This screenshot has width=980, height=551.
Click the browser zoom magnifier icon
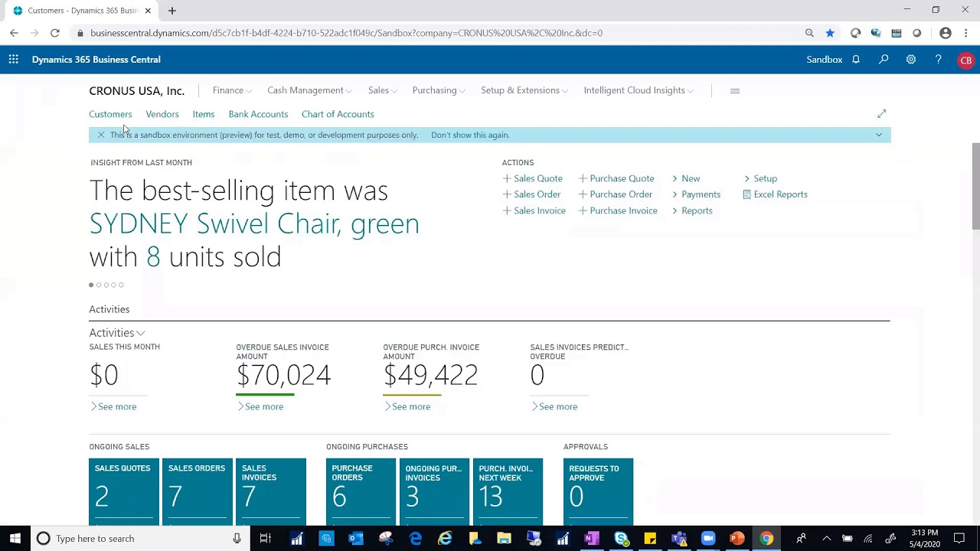coord(809,33)
